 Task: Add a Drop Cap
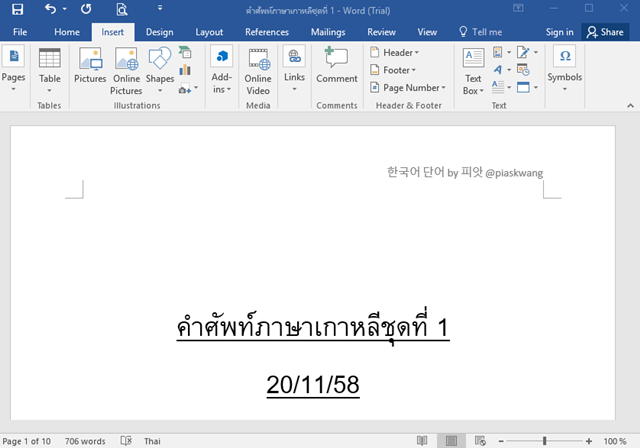(x=502, y=87)
